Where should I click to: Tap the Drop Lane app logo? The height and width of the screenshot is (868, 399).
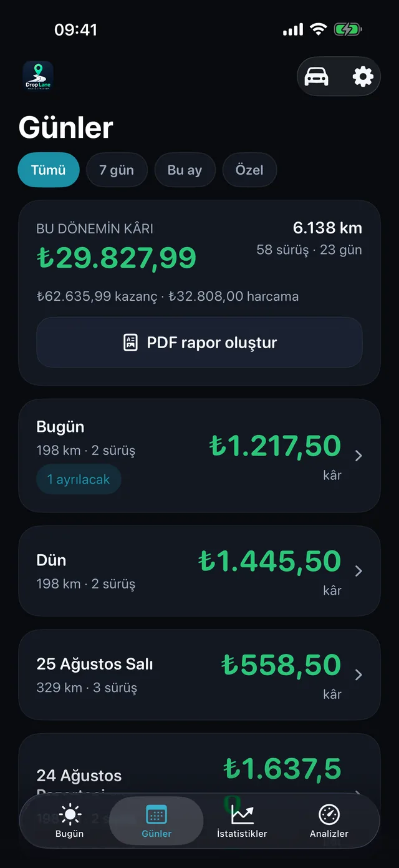click(38, 77)
